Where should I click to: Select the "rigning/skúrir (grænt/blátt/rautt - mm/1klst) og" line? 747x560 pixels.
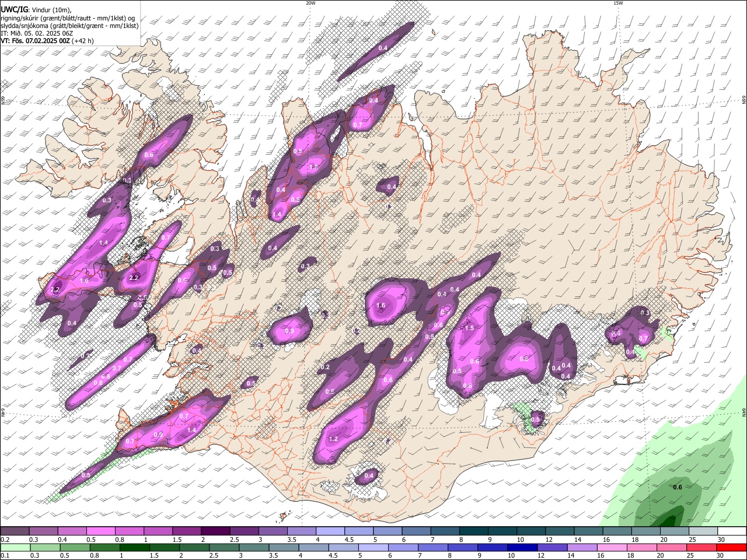point(68,18)
